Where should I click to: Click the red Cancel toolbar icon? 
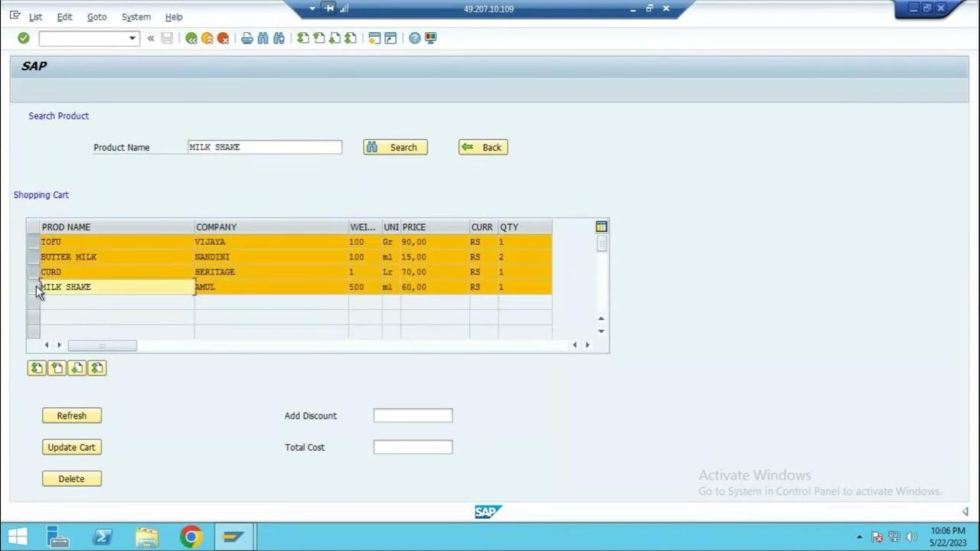pos(223,38)
